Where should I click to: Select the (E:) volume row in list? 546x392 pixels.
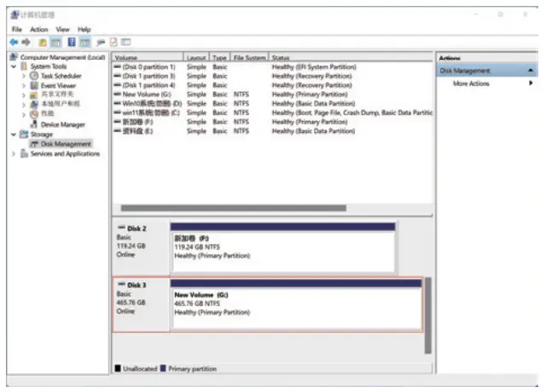(x=273, y=130)
